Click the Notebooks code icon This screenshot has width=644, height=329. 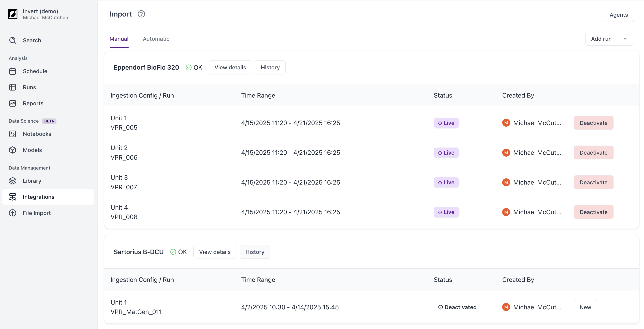[x=13, y=134]
